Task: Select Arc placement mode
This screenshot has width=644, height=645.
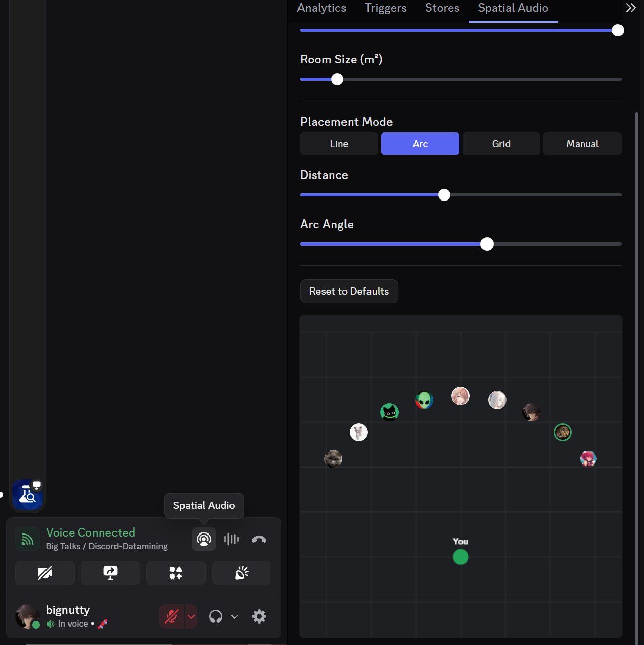Action: [x=420, y=144]
